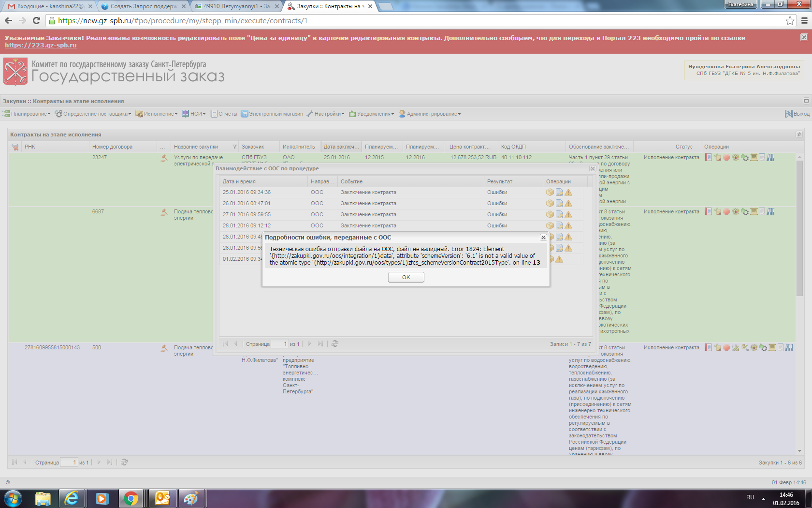Refresh the contracts grid at bottom
The image size is (812, 508).
(x=124, y=462)
